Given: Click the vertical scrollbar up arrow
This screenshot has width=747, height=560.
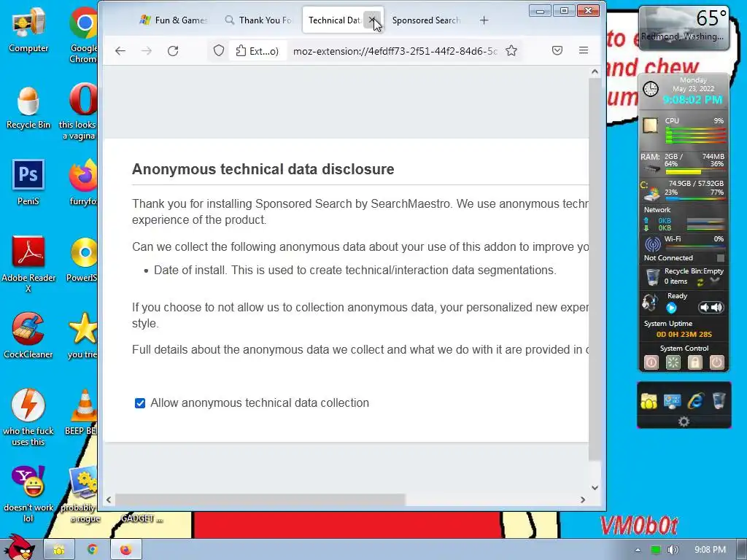Looking at the screenshot, I should coord(595,72).
